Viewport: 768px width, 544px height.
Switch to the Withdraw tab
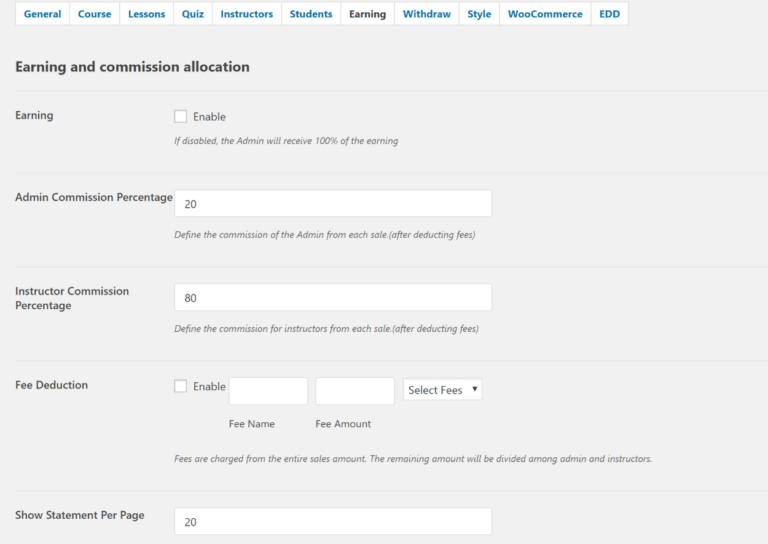pos(427,14)
